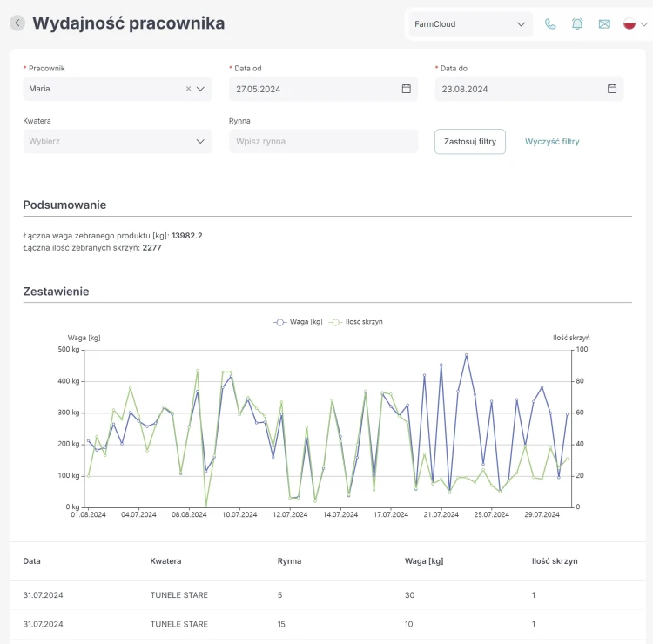Open language selector chevron next to flag
The width and height of the screenshot is (653, 644).
pos(643,24)
